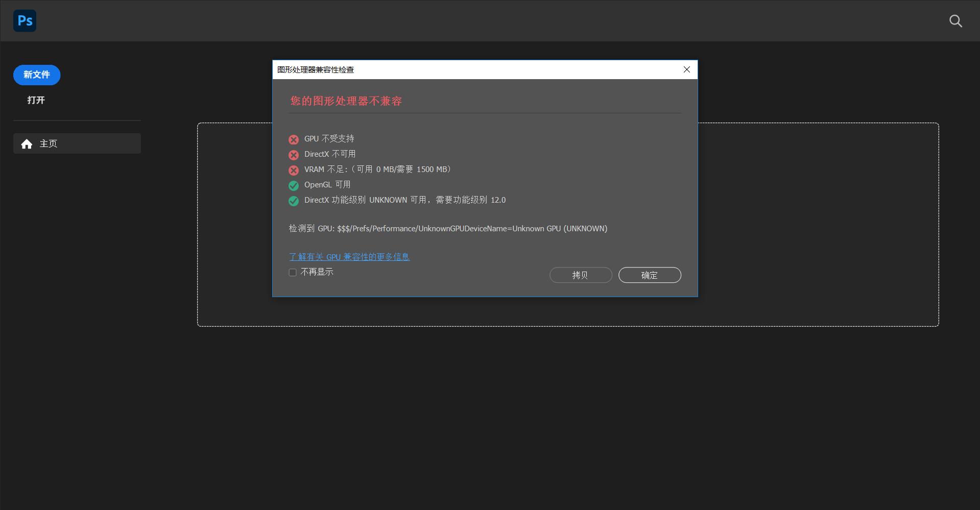Click the 图形处理器兼容性检查 dialog title bar
The width and height of the screenshot is (980, 510).
pos(475,69)
